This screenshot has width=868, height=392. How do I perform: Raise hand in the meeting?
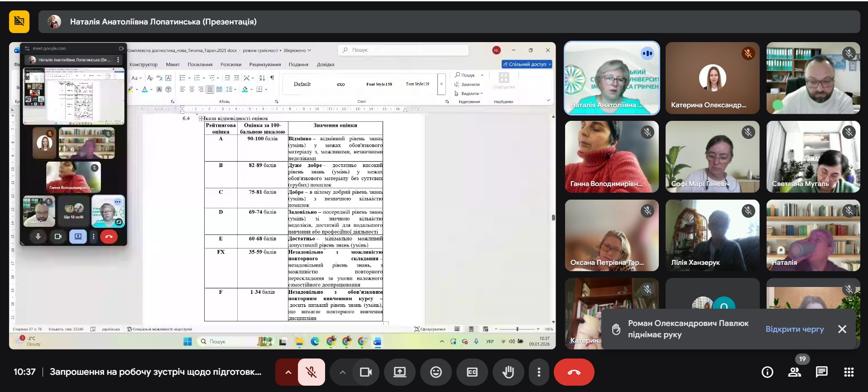click(508, 372)
